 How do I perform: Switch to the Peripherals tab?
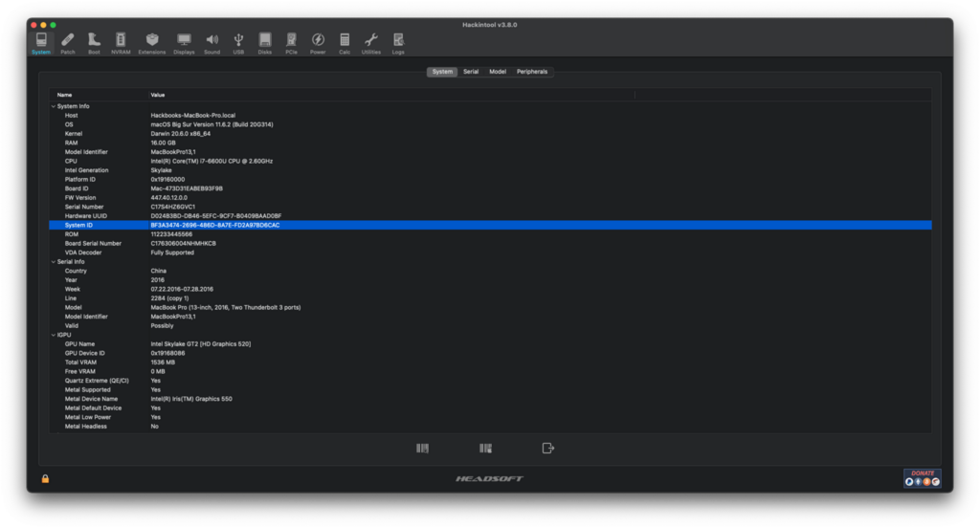tap(532, 72)
